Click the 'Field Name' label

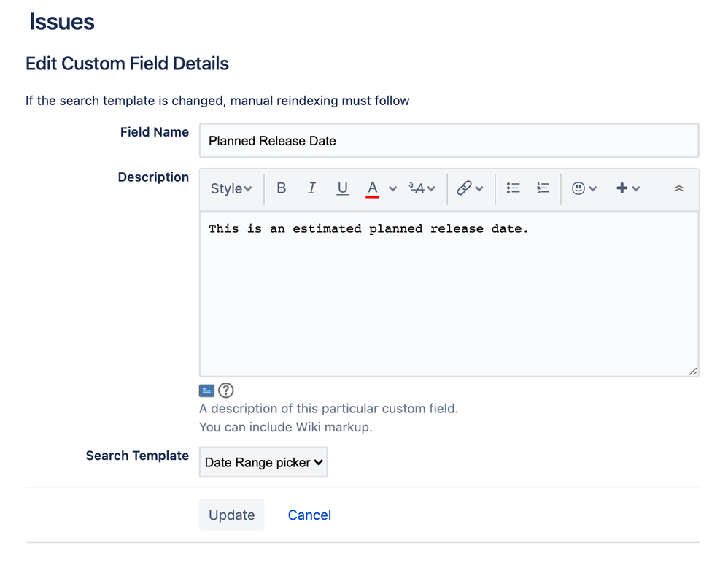pos(155,132)
